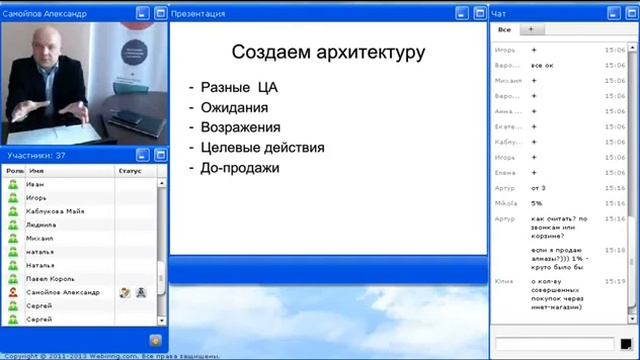The width and height of the screenshot is (640, 360).
Task: Click sender name Елена in chat
Action: tap(505, 173)
